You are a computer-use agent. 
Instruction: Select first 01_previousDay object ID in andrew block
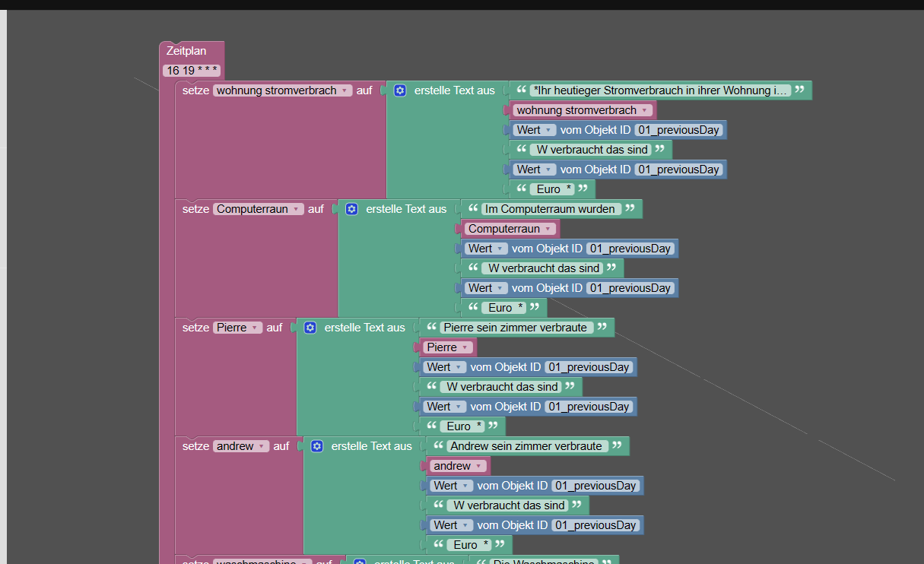coord(596,486)
